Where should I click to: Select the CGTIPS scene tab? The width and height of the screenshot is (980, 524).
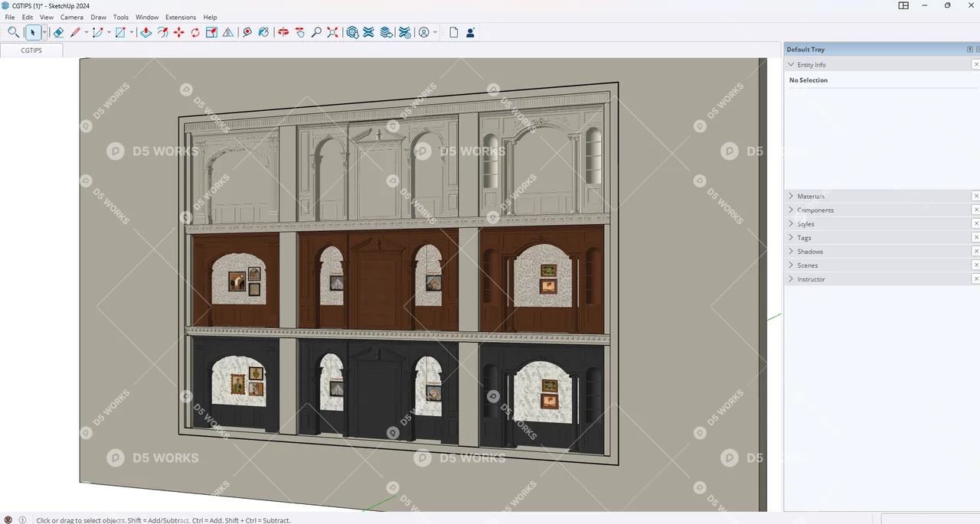(x=31, y=50)
